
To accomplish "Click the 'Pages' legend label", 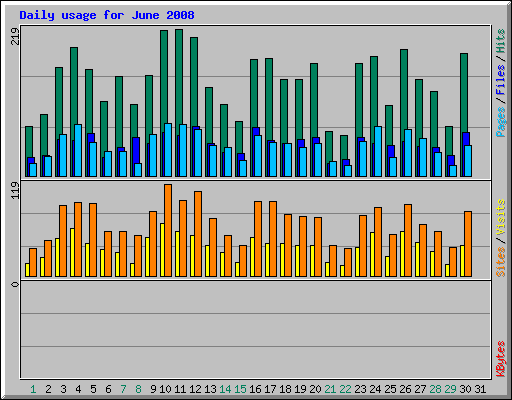I will [500, 122].
